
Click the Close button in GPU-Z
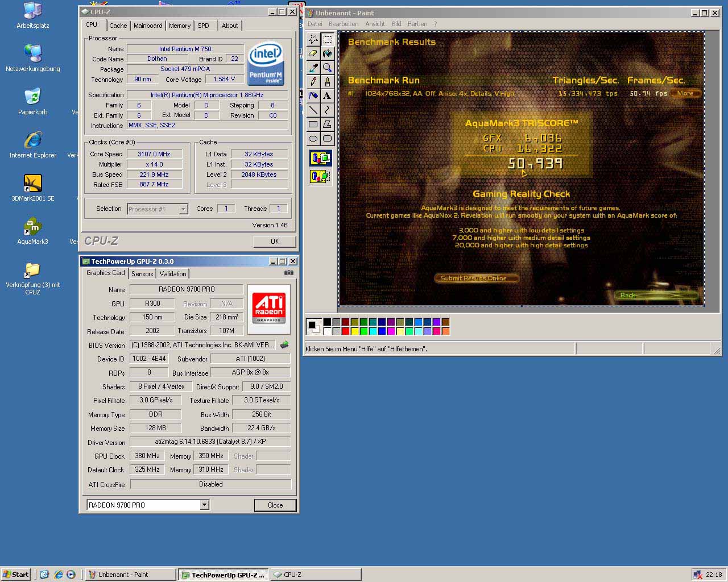coord(275,505)
